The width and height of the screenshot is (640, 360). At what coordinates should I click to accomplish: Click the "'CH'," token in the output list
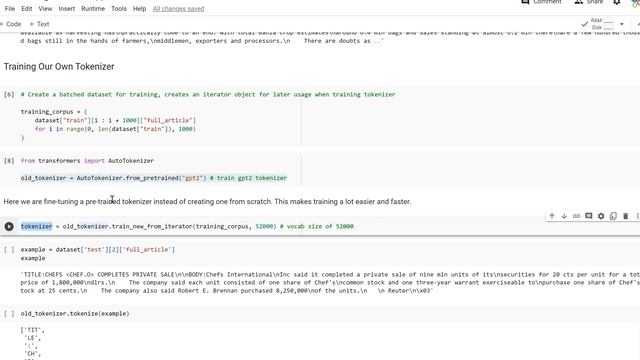33,353
